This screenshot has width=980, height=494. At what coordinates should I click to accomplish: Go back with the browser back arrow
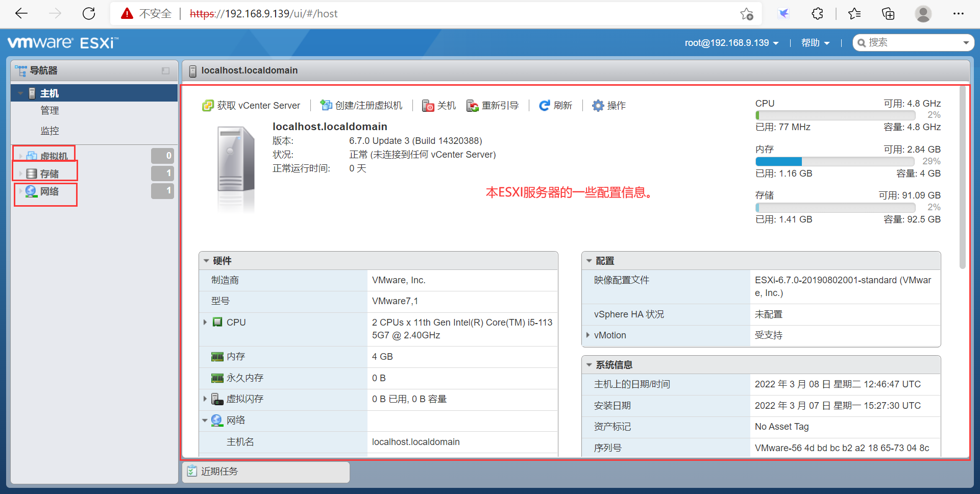coord(21,14)
